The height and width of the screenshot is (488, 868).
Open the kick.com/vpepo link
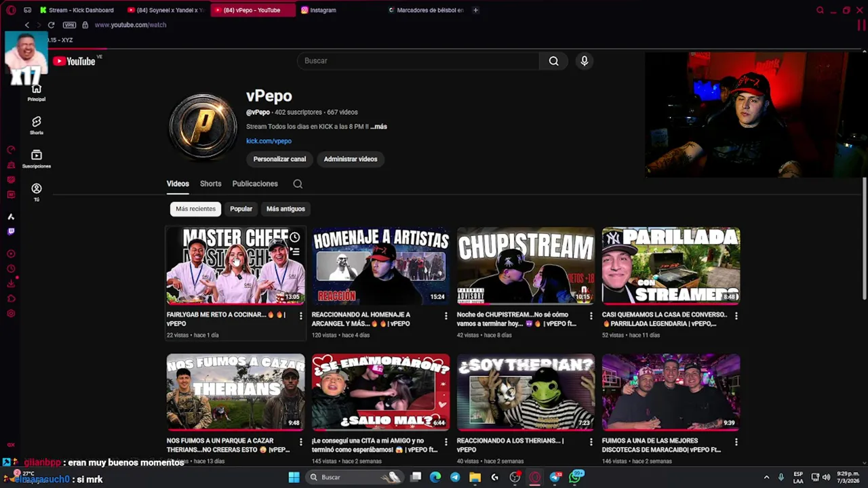(x=269, y=141)
